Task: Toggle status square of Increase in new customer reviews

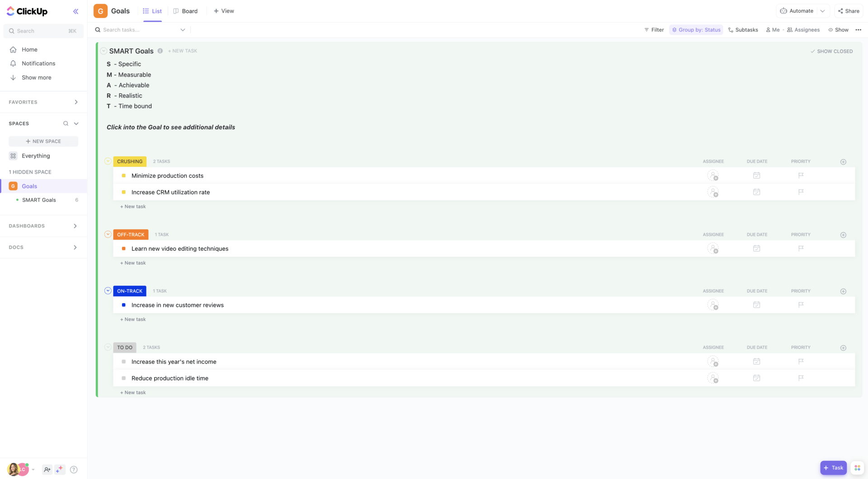Action: (x=123, y=305)
